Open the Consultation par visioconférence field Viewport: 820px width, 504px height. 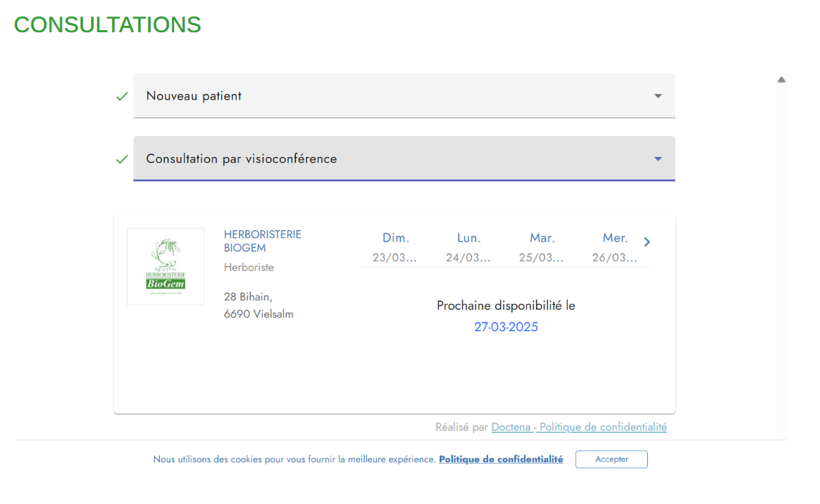click(394, 159)
